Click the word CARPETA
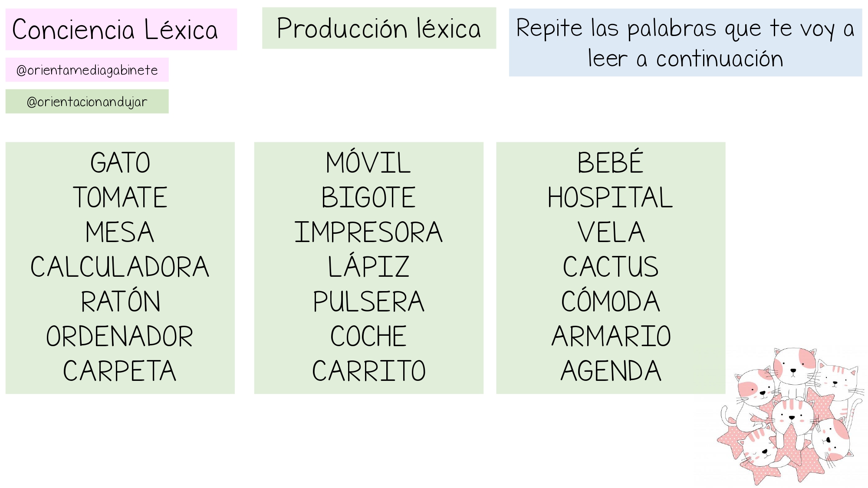 pyautogui.click(x=120, y=371)
